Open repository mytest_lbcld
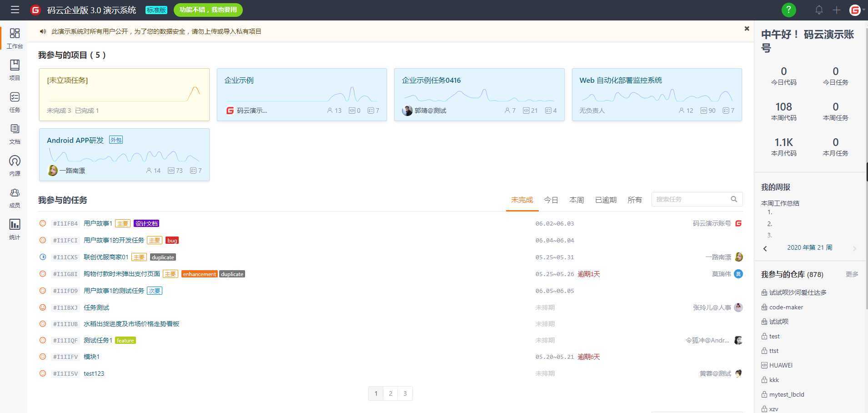 pyautogui.click(x=787, y=394)
